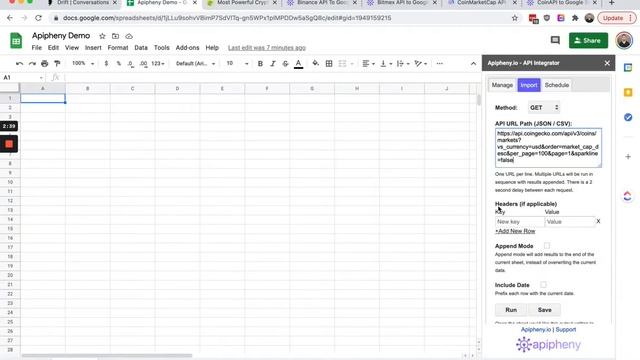640x360 pixels.
Task: Open the last edit history link
Action: click(x=267, y=48)
